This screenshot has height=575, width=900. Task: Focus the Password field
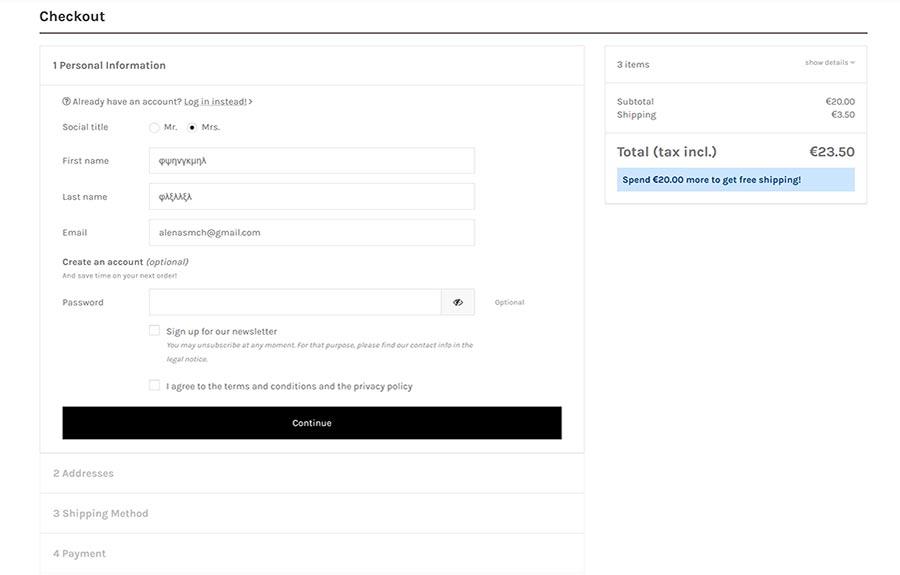tap(295, 302)
